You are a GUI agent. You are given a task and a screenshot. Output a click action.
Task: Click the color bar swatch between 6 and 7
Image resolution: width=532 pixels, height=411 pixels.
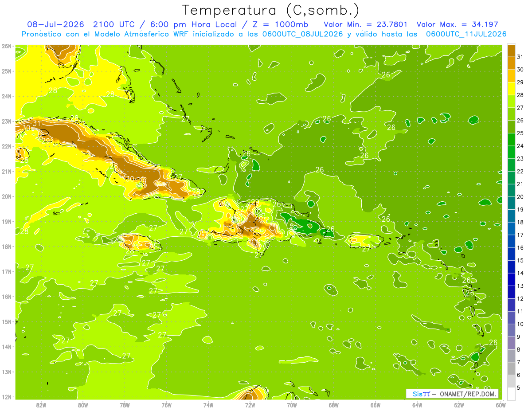pyautogui.click(x=511, y=368)
